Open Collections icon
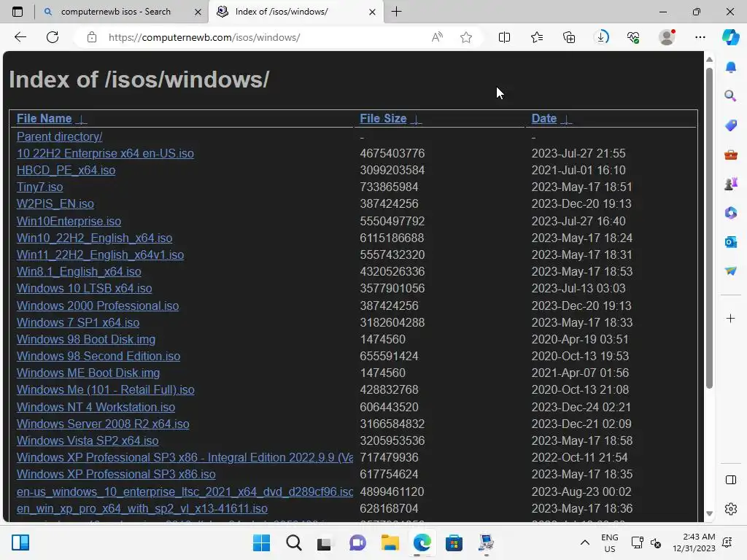The width and height of the screenshot is (747, 560). pyautogui.click(x=569, y=37)
